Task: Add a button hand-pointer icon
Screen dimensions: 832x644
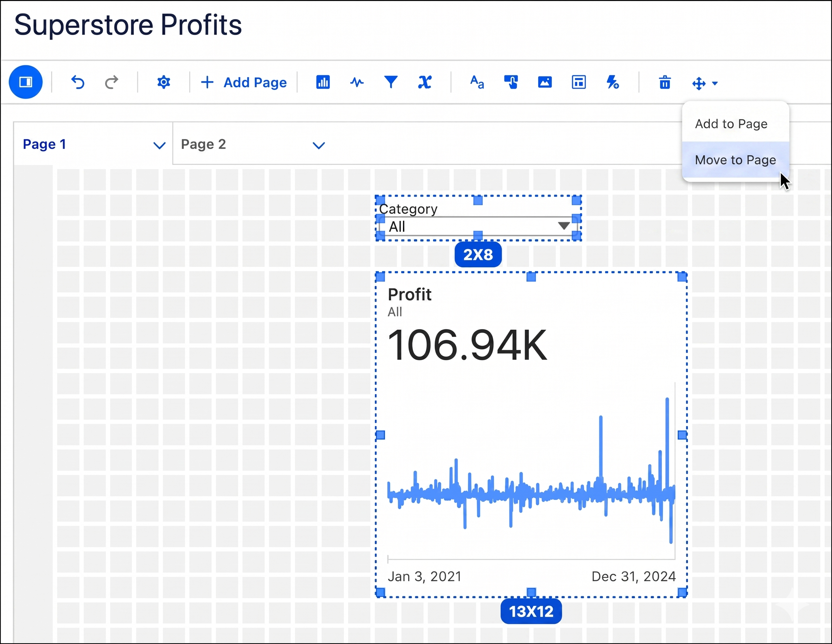Action: pos(511,82)
